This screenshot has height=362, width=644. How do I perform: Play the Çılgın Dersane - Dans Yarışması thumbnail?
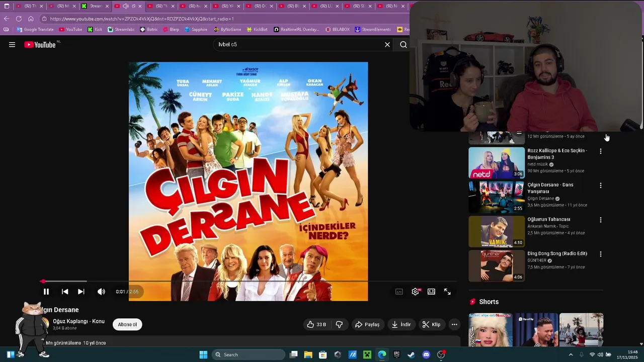pyautogui.click(x=497, y=197)
